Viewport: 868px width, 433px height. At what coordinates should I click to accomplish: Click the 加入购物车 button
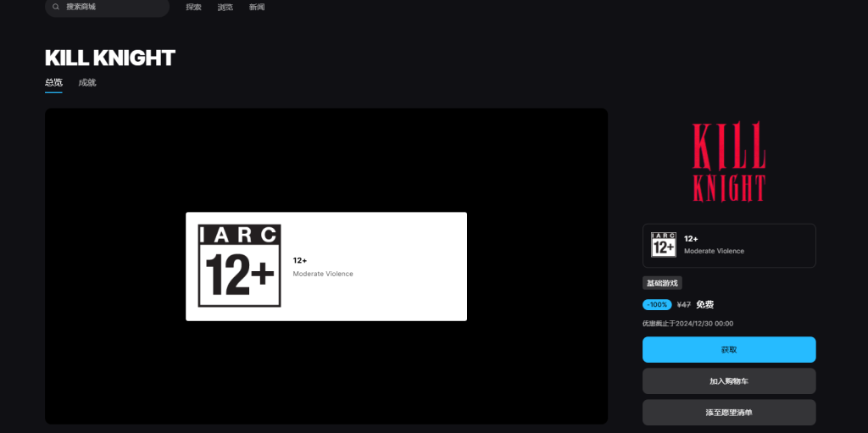[x=729, y=381]
